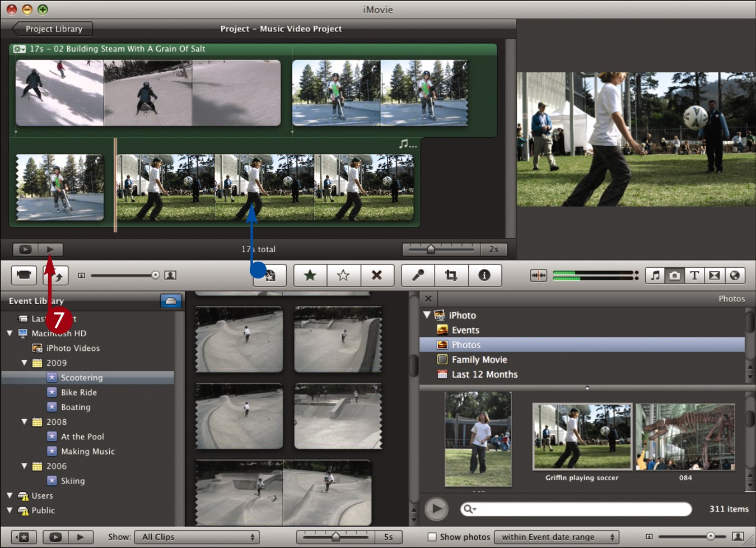Viewport: 756px width, 548px height.
Task: Play project from beginning
Action: (x=50, y=249)
